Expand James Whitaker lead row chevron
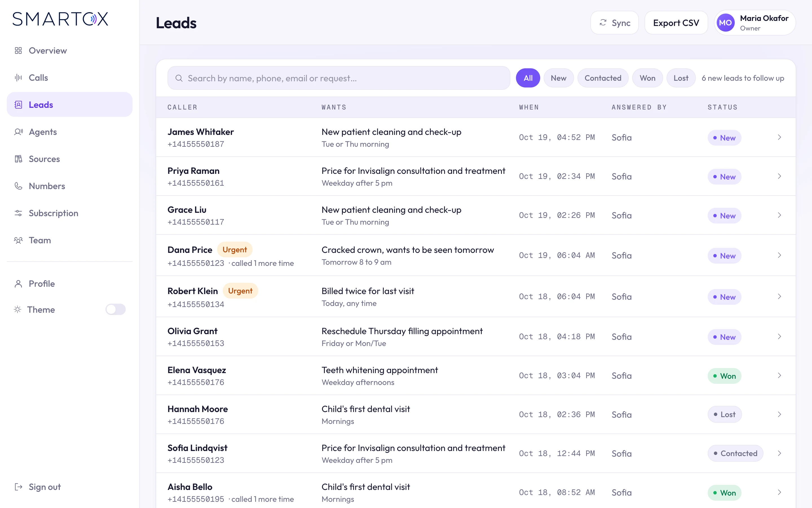 tap(780, 137)
